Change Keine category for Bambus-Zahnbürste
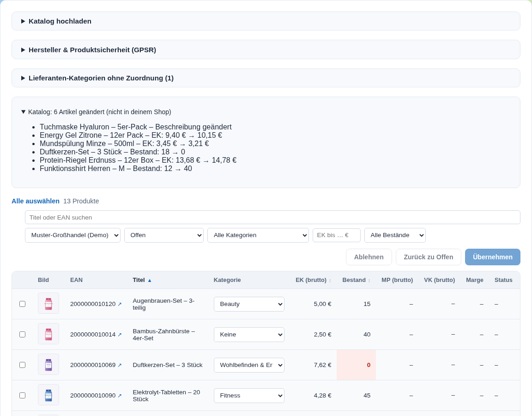Screen dimensions: 532x416 [x=249, y=335]
